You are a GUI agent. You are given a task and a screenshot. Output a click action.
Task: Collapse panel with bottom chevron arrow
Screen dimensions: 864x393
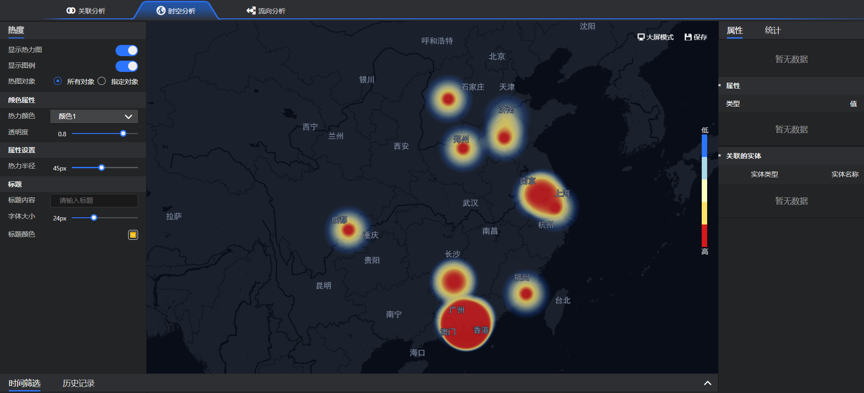[x=708, y=383]
